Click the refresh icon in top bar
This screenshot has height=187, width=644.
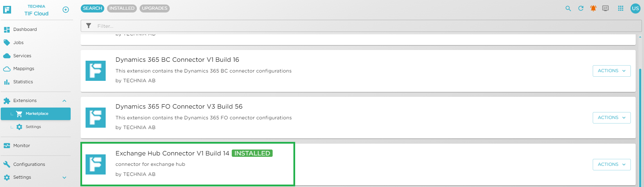(581, 8)
